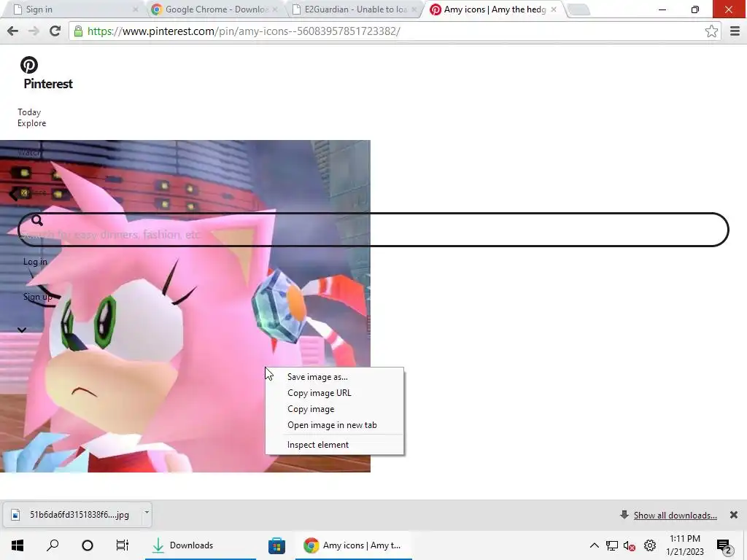Show hidden system tray icons
The height and width of the screenshot is (560, 747).
pyautogui.click(x=594, y=545)
